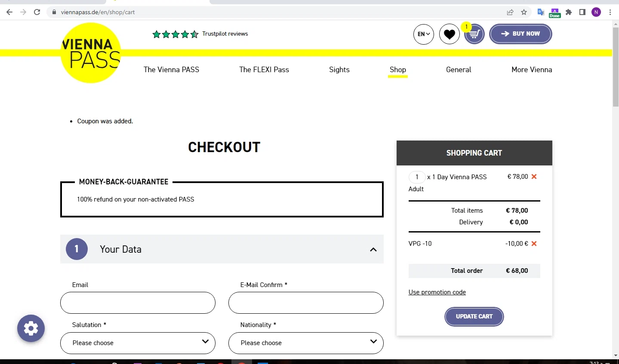Click the step 1 circle badge

point(77,249)
